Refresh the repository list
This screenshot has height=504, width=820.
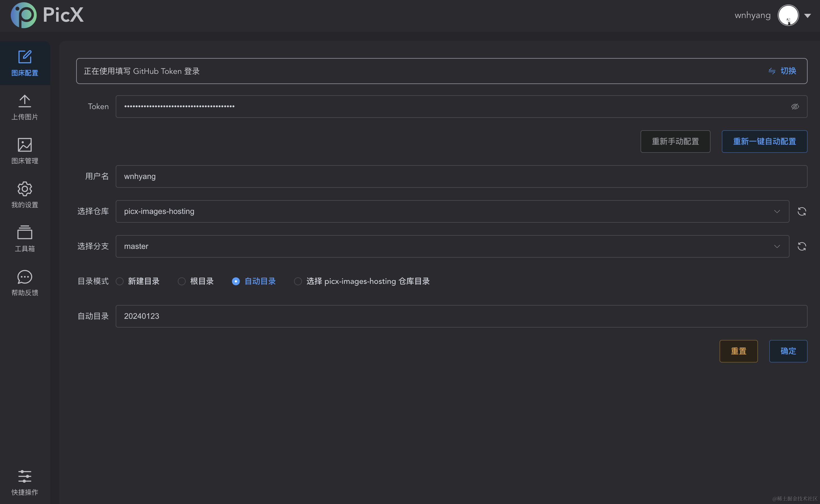pyautogui.click(x=802, y=211)
